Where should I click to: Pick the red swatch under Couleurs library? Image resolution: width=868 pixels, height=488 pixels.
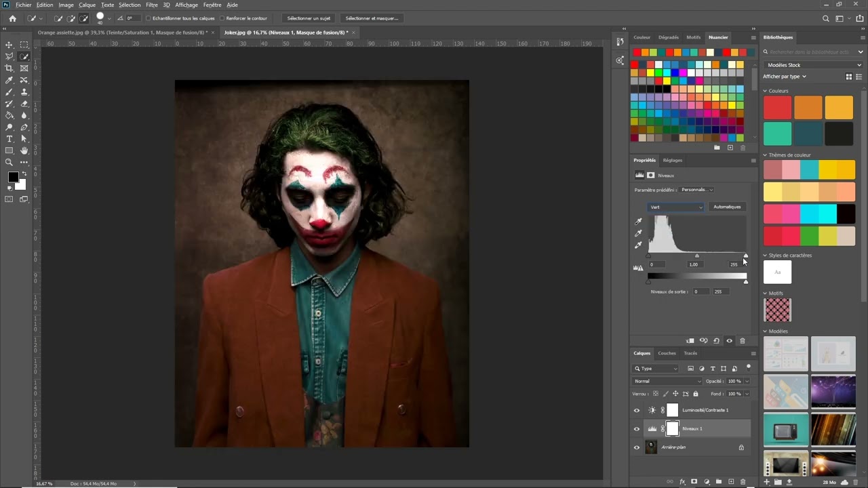(x=777, y=108)
